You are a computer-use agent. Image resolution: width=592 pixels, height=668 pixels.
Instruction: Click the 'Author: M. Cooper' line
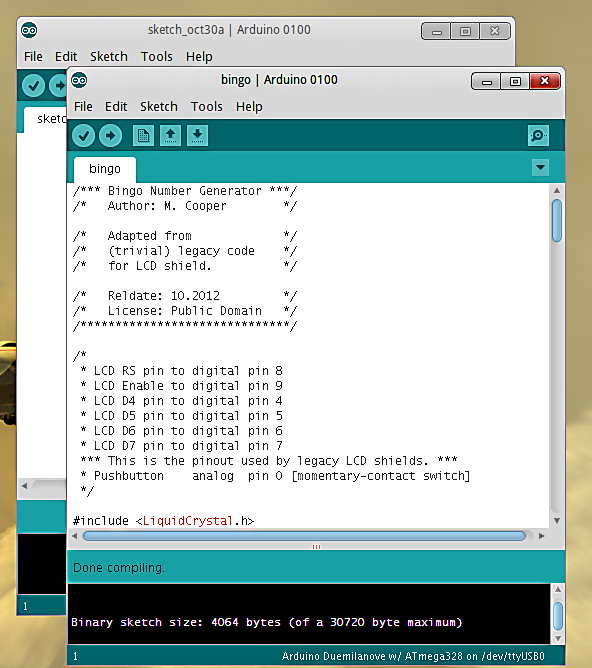pos(185,206)
